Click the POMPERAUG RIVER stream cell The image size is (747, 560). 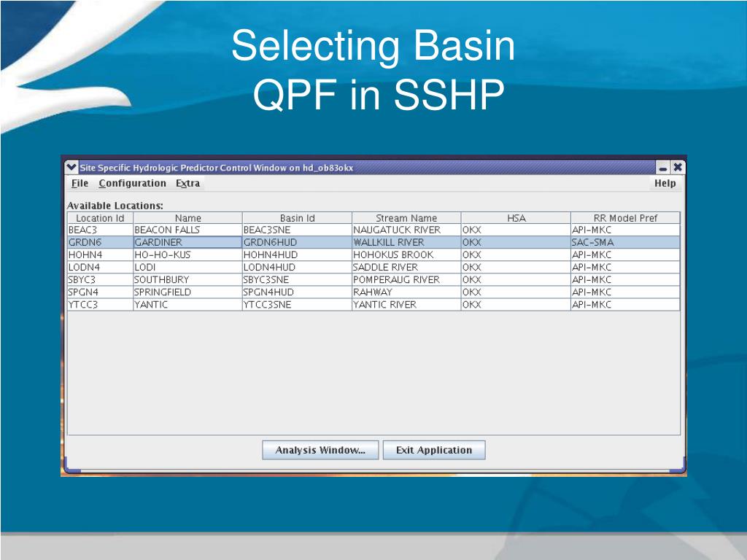[x=406, y=279]
